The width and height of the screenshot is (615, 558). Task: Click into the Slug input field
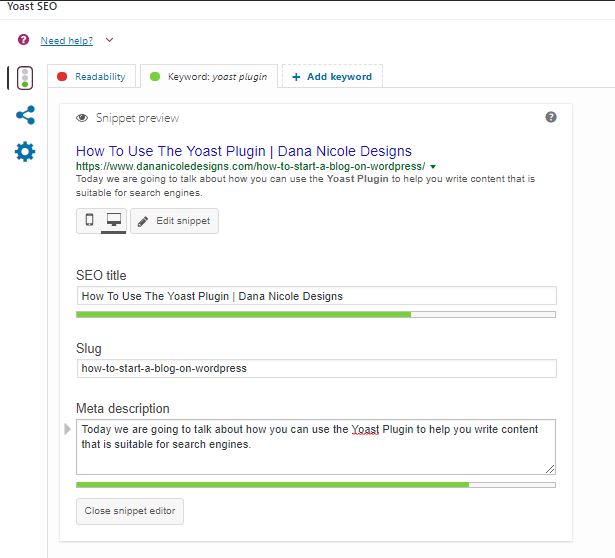[x=317, y=368]
